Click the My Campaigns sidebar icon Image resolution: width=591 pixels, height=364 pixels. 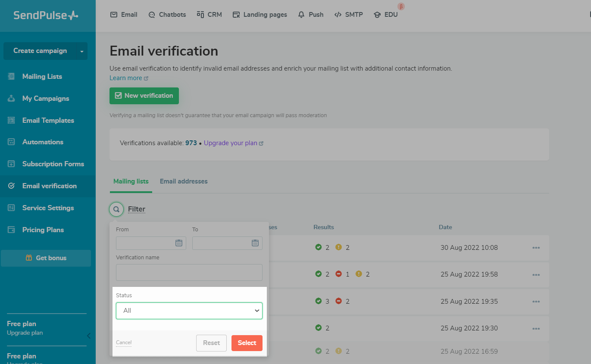click(x=12, y=98)
